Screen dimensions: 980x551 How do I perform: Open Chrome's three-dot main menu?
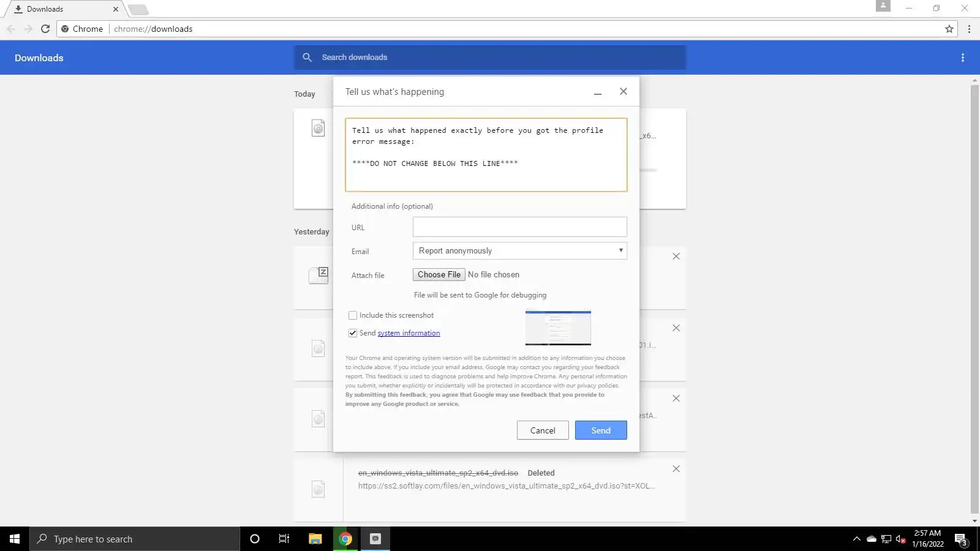click(969, 29)
